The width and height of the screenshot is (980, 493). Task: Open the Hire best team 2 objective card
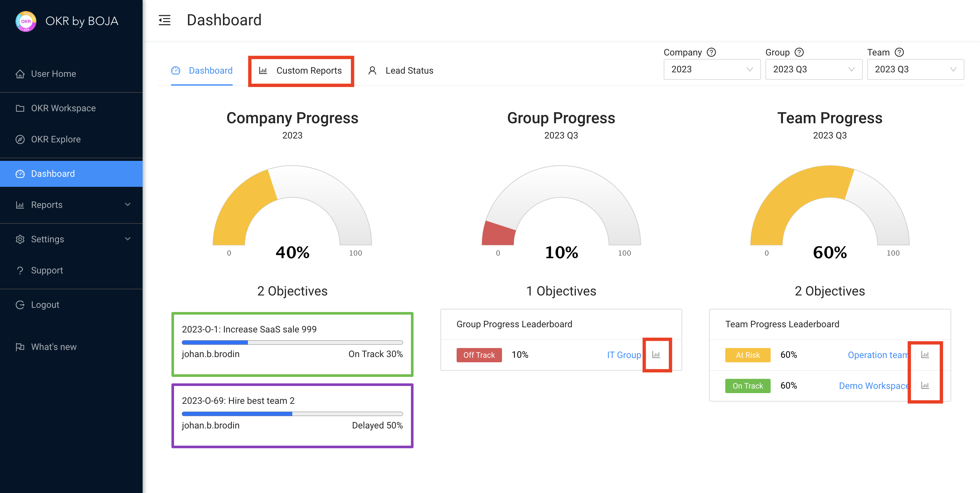292,415
